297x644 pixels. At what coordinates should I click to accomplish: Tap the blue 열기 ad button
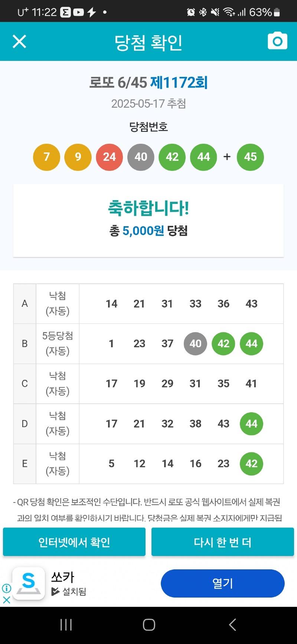223,583
